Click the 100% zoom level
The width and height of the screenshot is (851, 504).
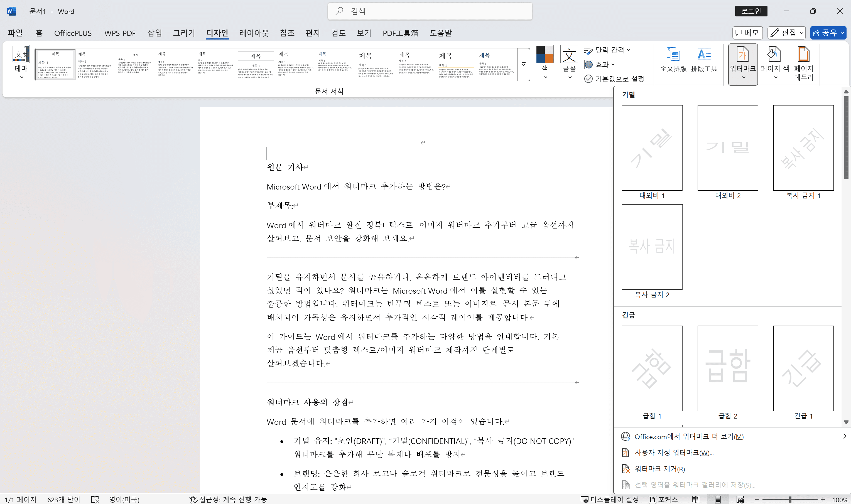(x=840, y=500)
